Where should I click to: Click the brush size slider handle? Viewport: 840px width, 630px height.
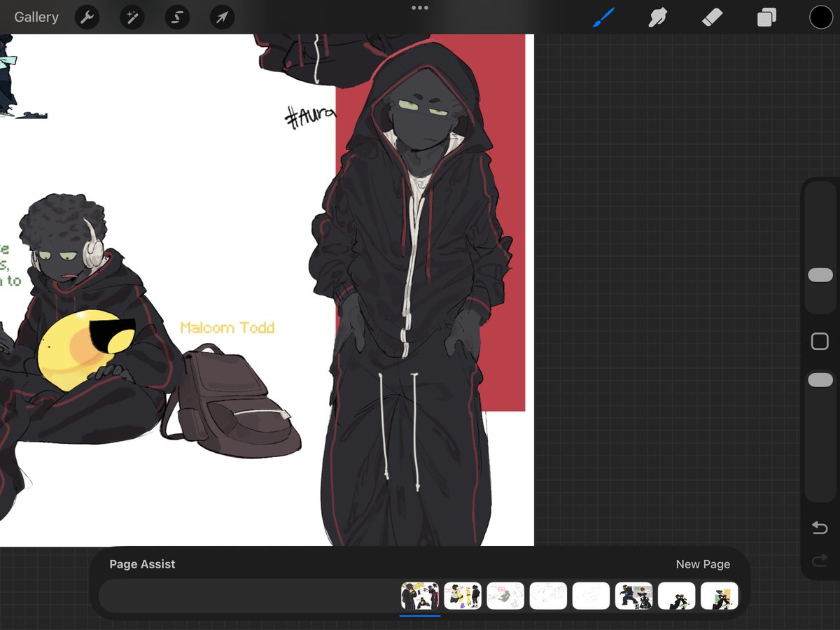coord(820,275)
